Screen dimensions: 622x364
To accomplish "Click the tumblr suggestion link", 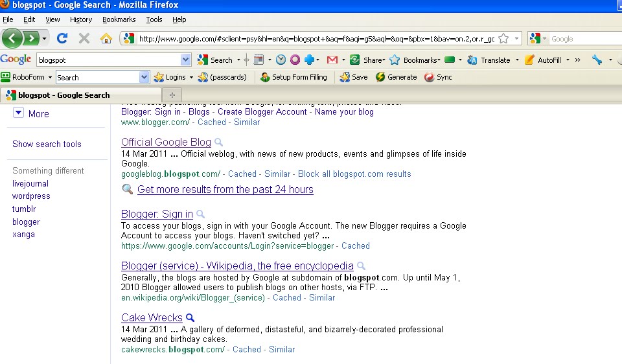I will [24, 209].
